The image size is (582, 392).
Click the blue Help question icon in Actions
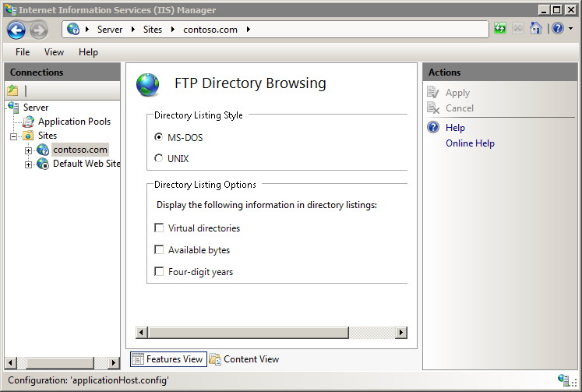click(433, 127)
